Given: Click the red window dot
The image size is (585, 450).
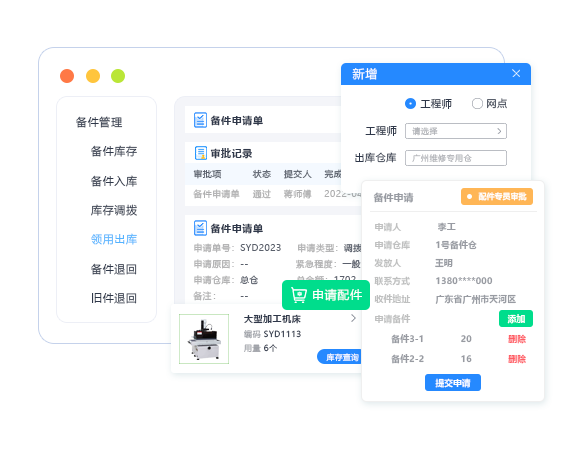Looking at the screenshot, I should coord(67,76).
